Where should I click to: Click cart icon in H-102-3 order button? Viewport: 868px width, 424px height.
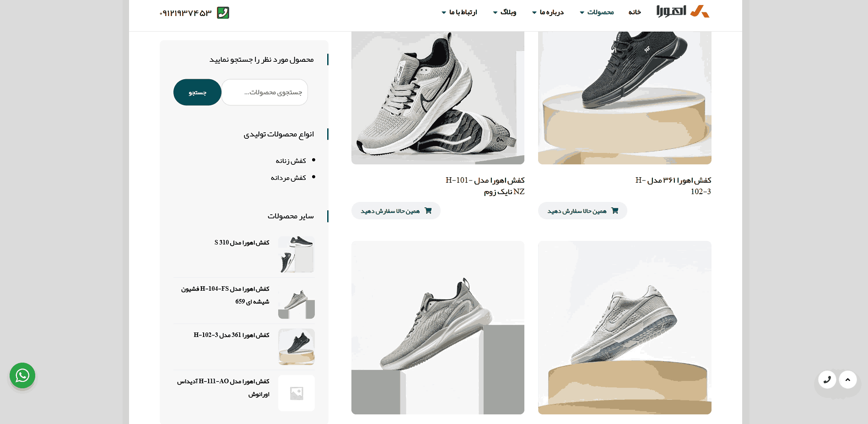click(x=615, y=211)
